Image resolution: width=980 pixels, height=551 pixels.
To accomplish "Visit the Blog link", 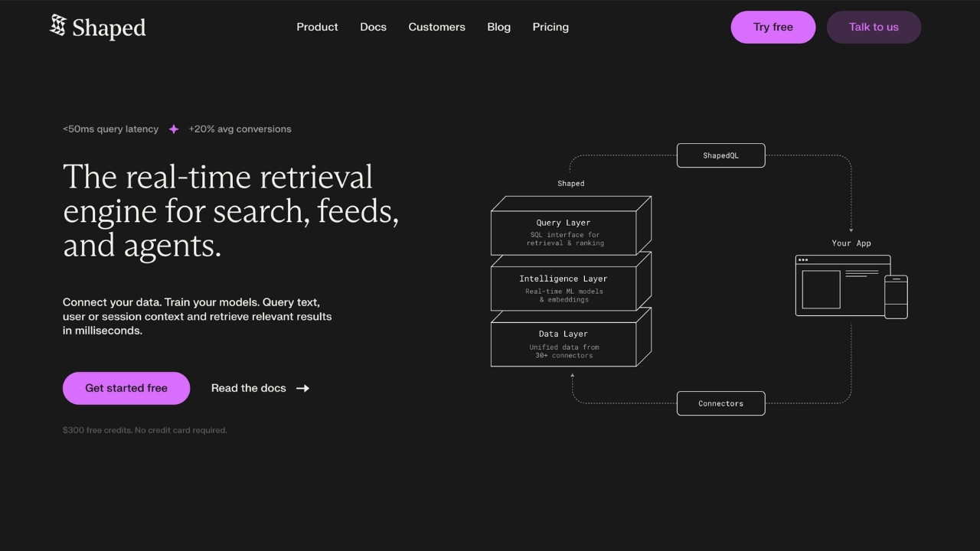I will point(498,27).
